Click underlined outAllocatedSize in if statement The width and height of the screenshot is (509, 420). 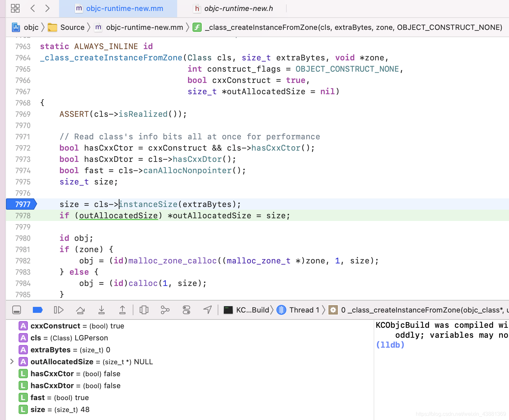[118, 216]
